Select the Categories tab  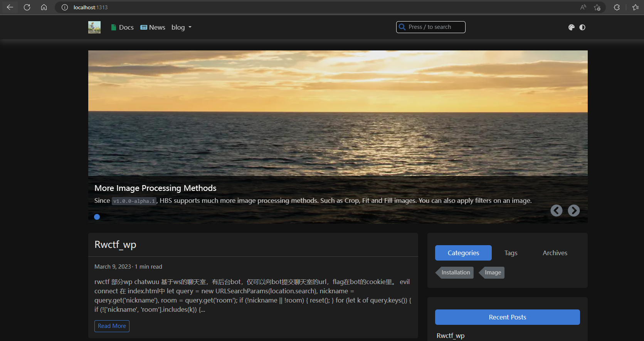coord(463,253)
